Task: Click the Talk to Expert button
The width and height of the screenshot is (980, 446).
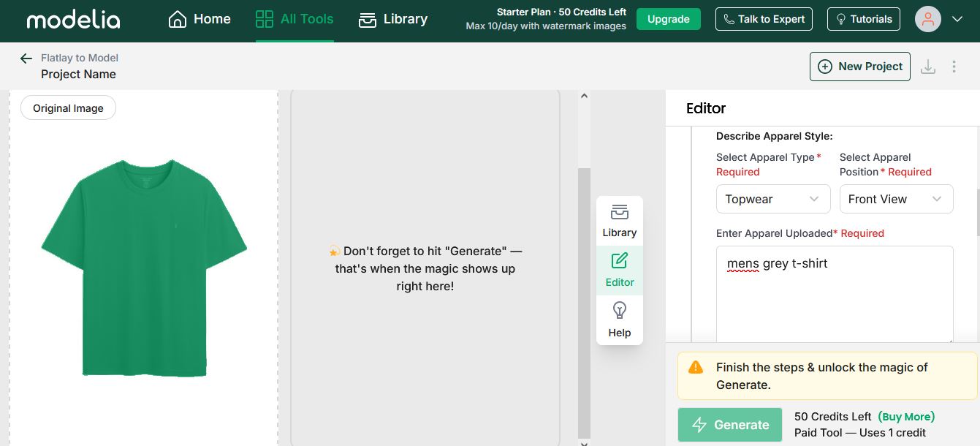Action: (764, 19)
